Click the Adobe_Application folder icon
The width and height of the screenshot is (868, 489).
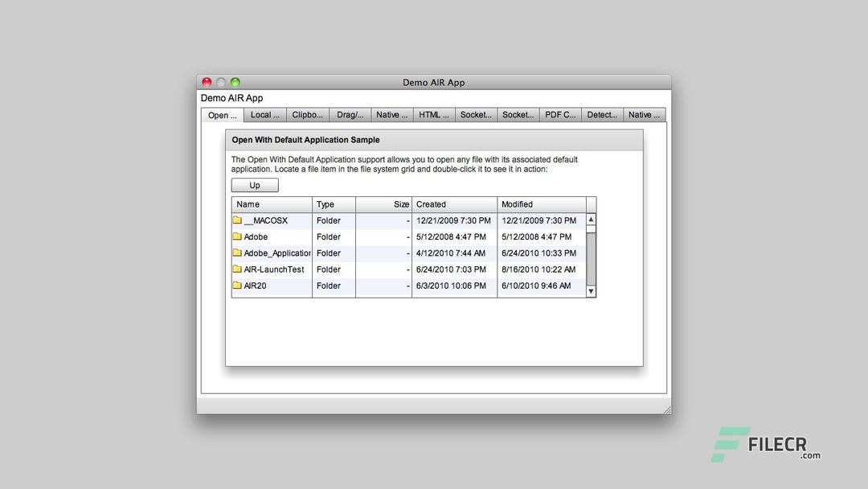coord(237,253)
